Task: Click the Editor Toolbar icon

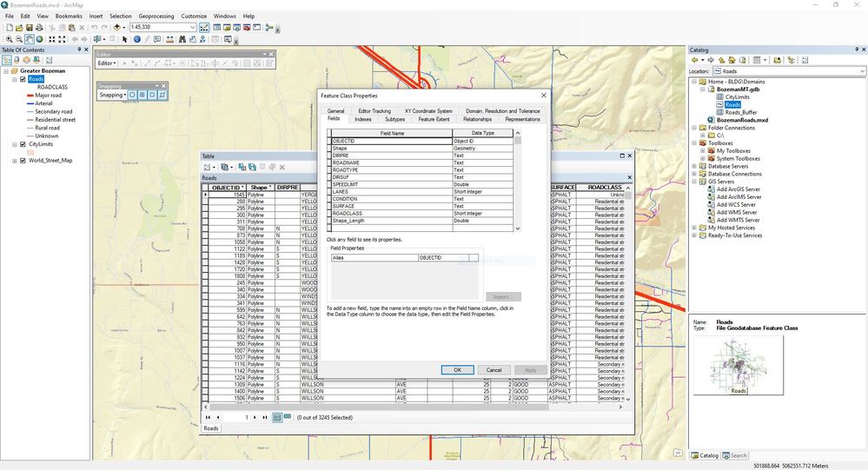Action: pos(203,27)
